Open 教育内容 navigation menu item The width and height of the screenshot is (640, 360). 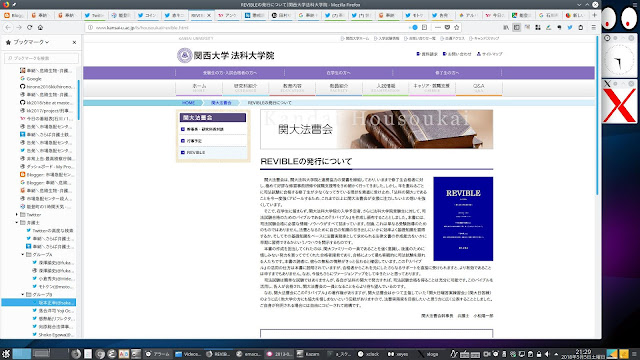292,88
